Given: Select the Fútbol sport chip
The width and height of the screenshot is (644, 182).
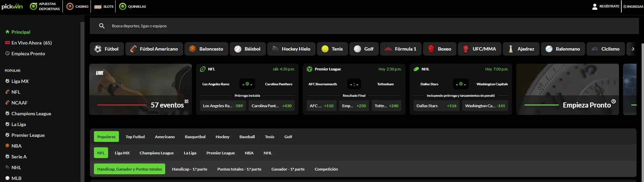Looking at the screenshot, I should click(107, 49).
